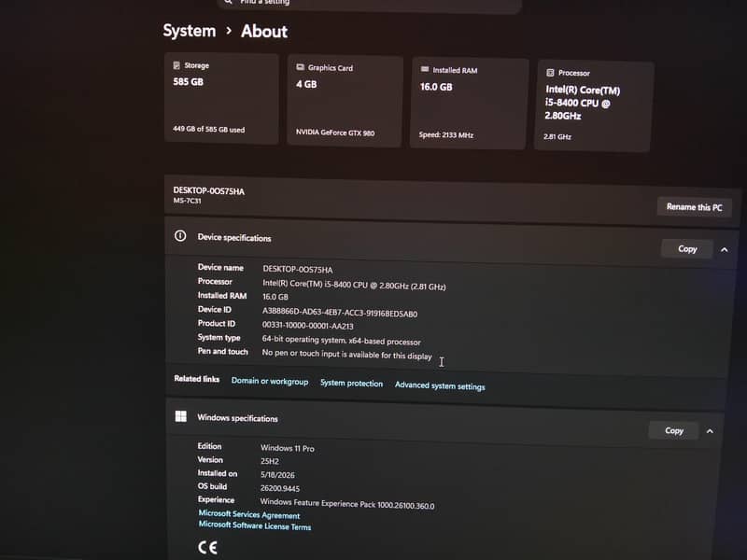Screen dimensions: 747x560
Task: Click the Installed RAM 16.0 GB row value
Action: click(x=275, y=296)
